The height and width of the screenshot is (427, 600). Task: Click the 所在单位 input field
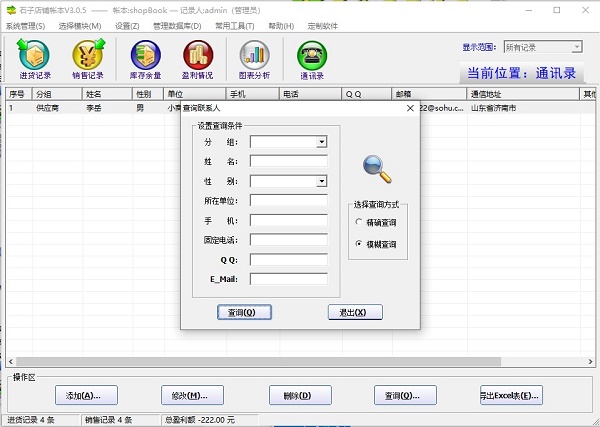coord(289,200)
